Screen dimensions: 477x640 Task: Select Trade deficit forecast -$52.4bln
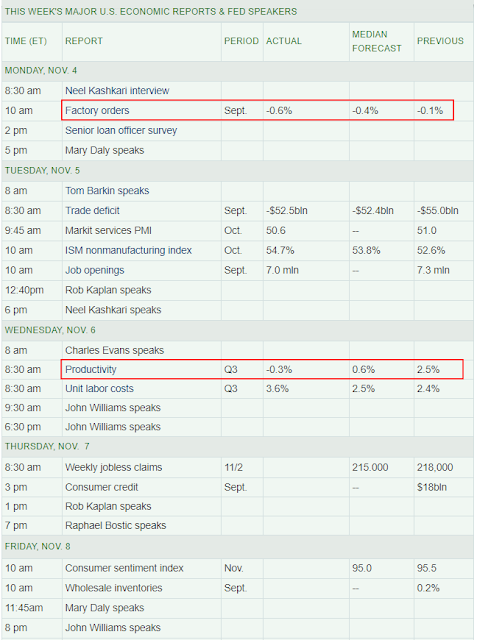coord(373,211)
